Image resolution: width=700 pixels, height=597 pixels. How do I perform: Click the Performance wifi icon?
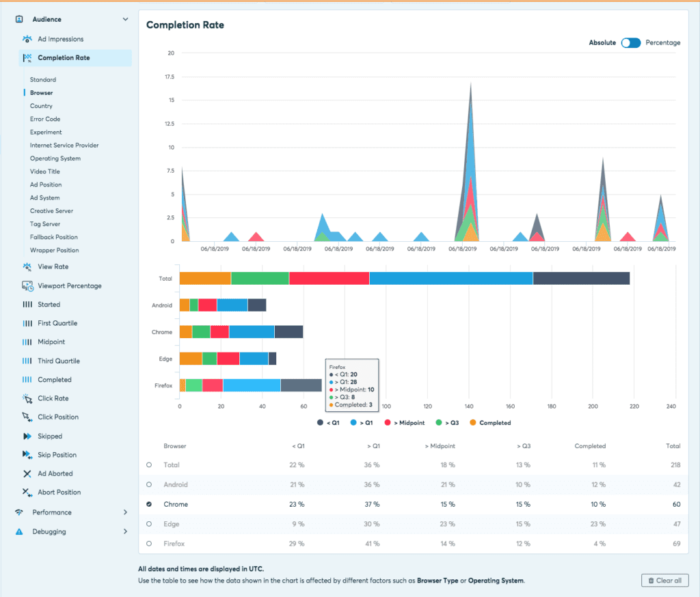[18, 512]
